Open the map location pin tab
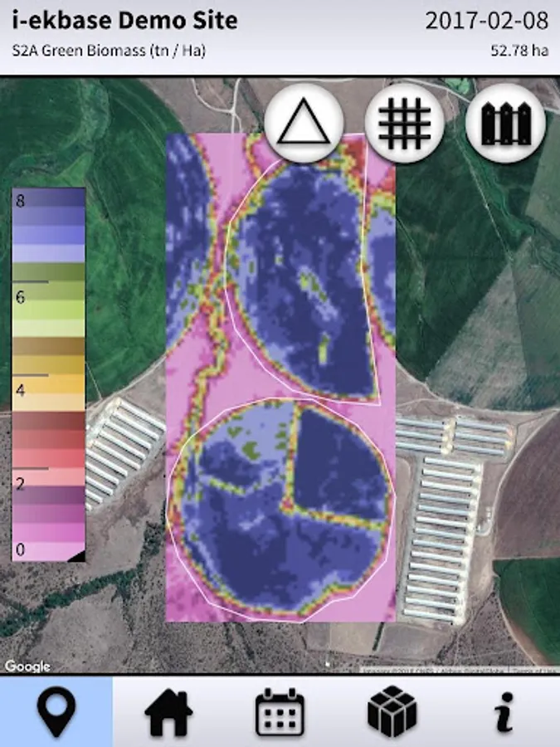The width and height of the screenshot is (560, 747). click(56, 712)
